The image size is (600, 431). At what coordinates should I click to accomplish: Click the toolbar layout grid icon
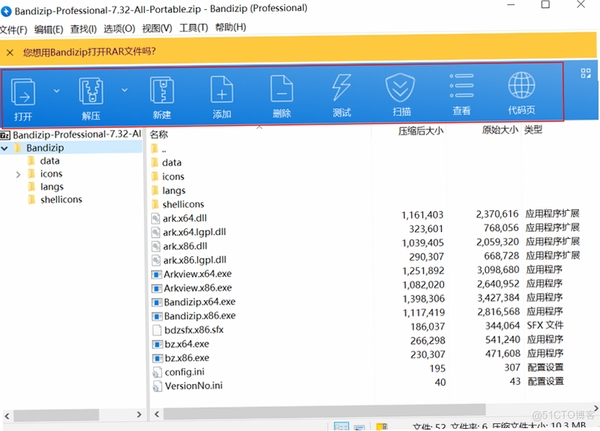pos(585,73)
